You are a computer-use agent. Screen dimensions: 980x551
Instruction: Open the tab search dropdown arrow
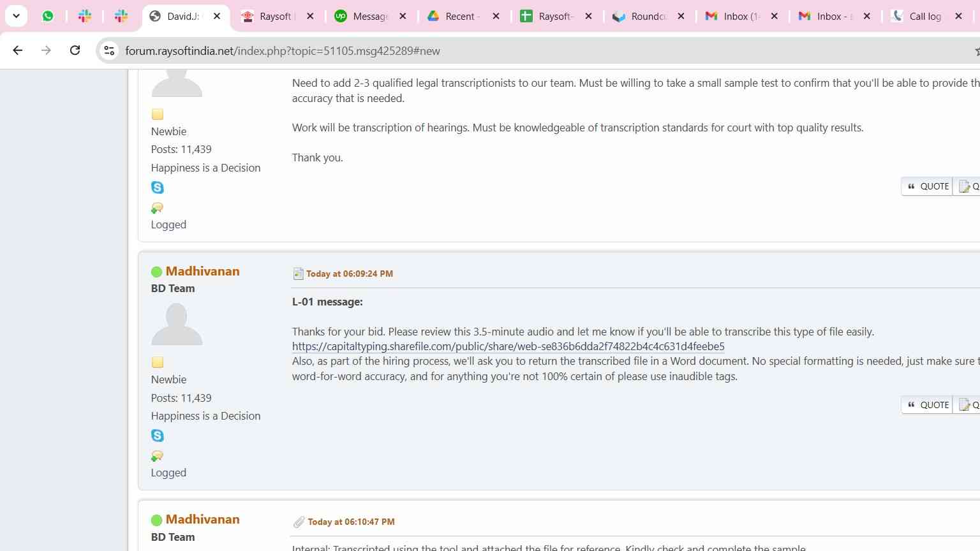click(x=16, y=16)
